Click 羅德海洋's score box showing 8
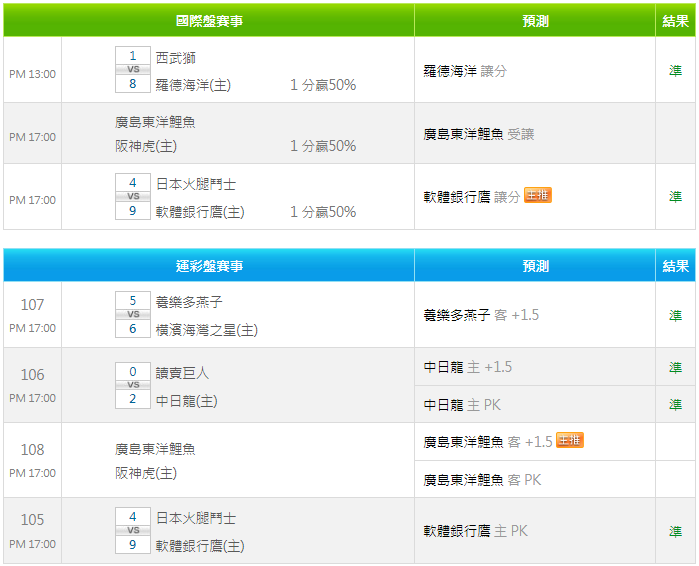699x566 pixels. [x=133, y=83]
